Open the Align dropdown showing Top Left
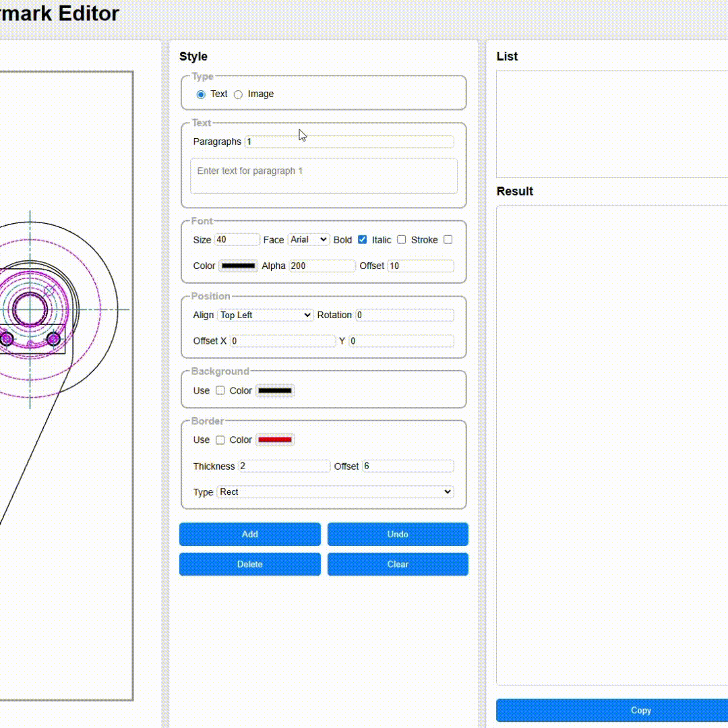Viewport: 728px width, 728px height. (266, 315)
